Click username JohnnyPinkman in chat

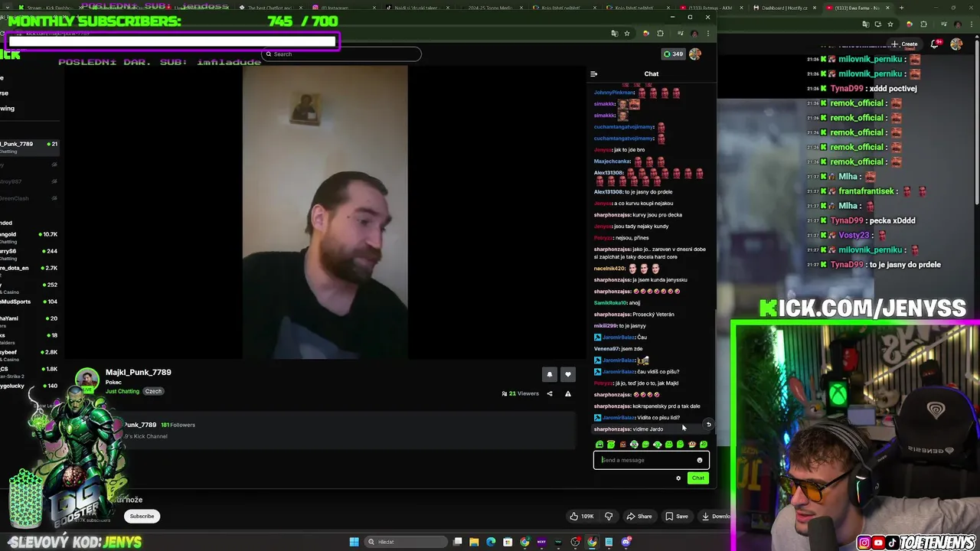click(614, 93)
